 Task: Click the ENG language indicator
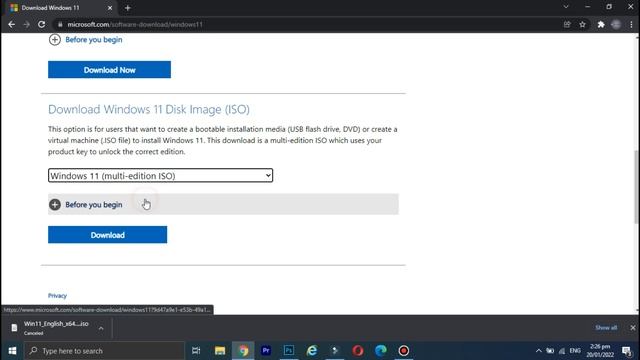click(x=575, y=351)
